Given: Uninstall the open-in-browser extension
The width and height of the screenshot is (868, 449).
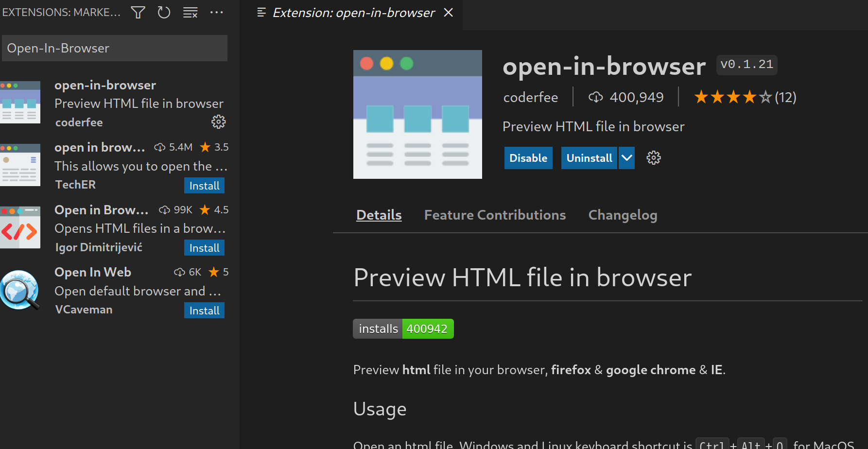Looking at the screenshot, I should 589,158.
